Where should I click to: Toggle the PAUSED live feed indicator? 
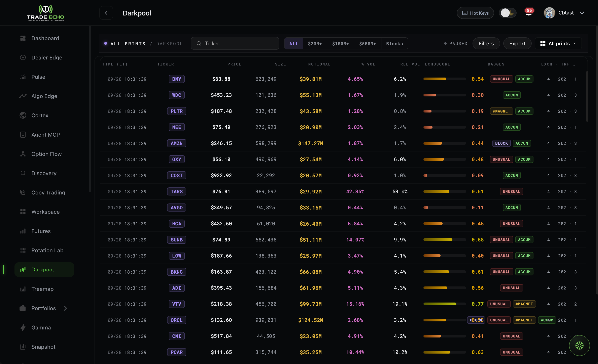point(456,43)
